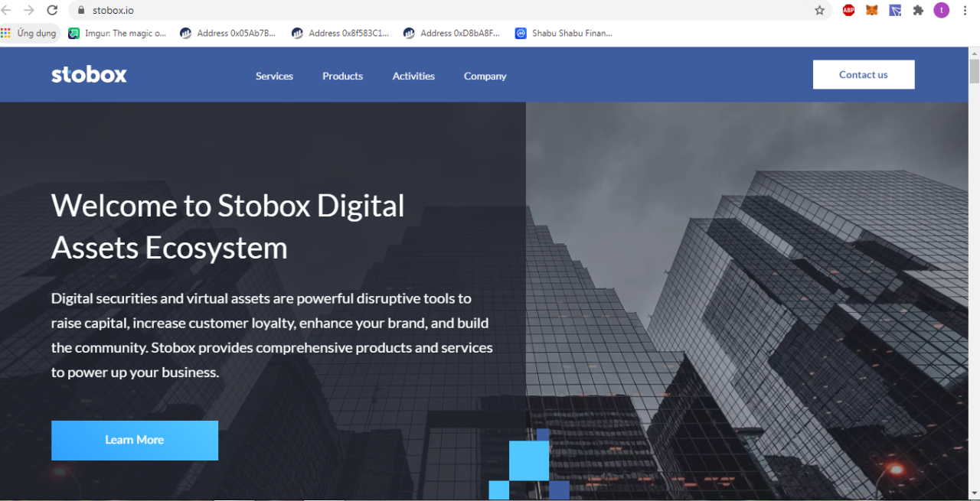Image resolution: width=980 pixels, height=501 pixels.
Task: Open the Activities menu
Action: [413, 76]
